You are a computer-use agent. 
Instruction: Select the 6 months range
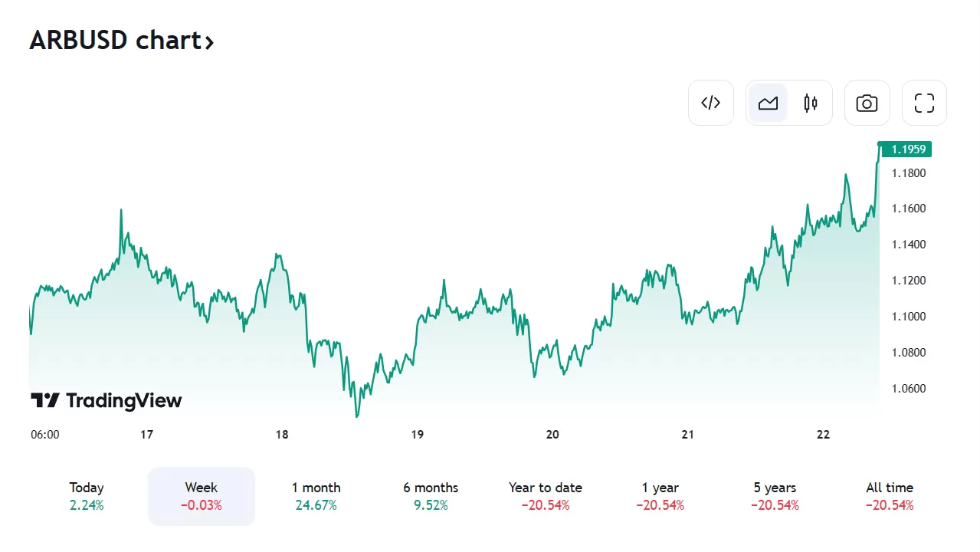click(431, 496)
